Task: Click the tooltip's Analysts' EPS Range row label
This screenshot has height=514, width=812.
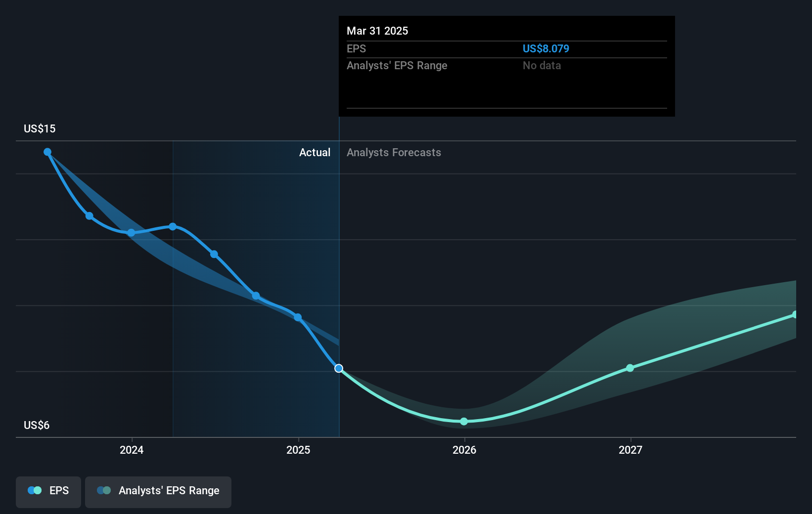Action: [397, 65]
